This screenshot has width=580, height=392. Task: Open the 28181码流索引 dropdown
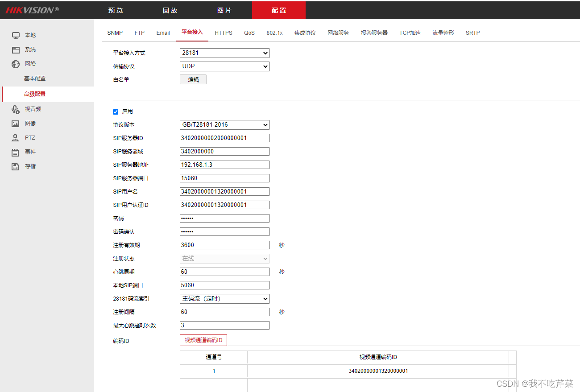click(225, 299)
